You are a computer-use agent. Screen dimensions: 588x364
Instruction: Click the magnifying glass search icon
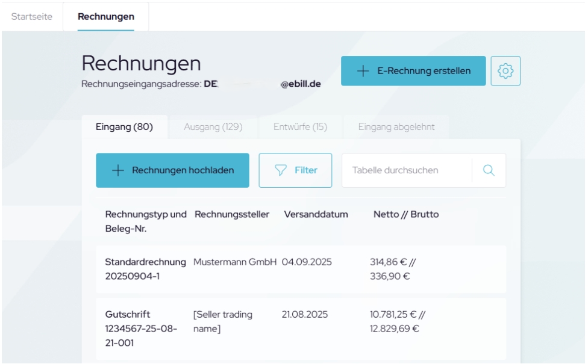point(489,170)
